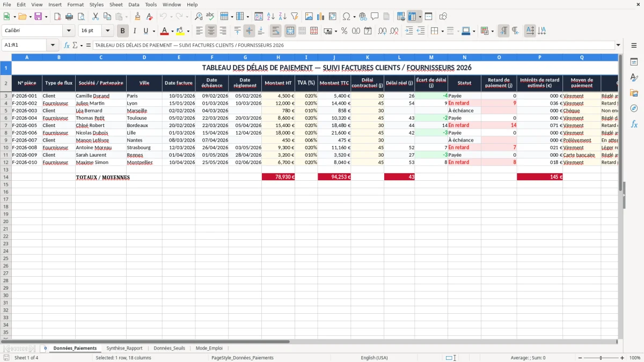This screenshot has width=644, height=362.
Task: Click the Sort Ascending icon
Action: [270, 17]
